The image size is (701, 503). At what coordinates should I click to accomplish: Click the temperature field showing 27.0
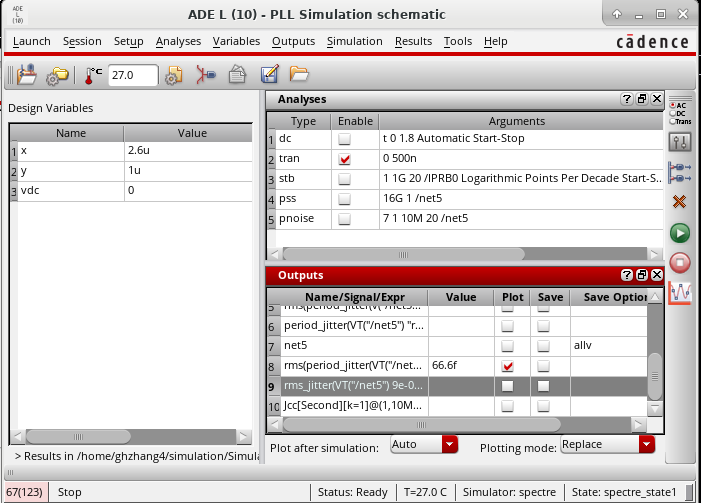pyautogui.click(x=133, y=75)
